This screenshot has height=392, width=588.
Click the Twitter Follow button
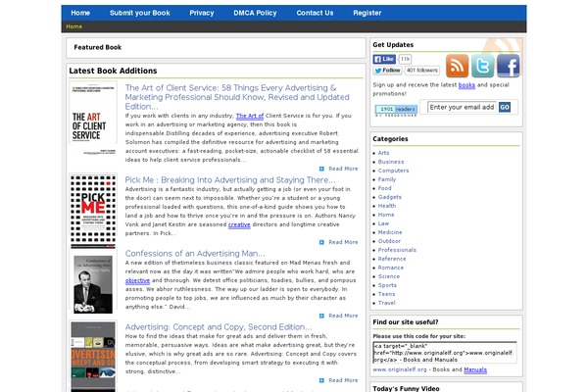click(x=387, y=71)
